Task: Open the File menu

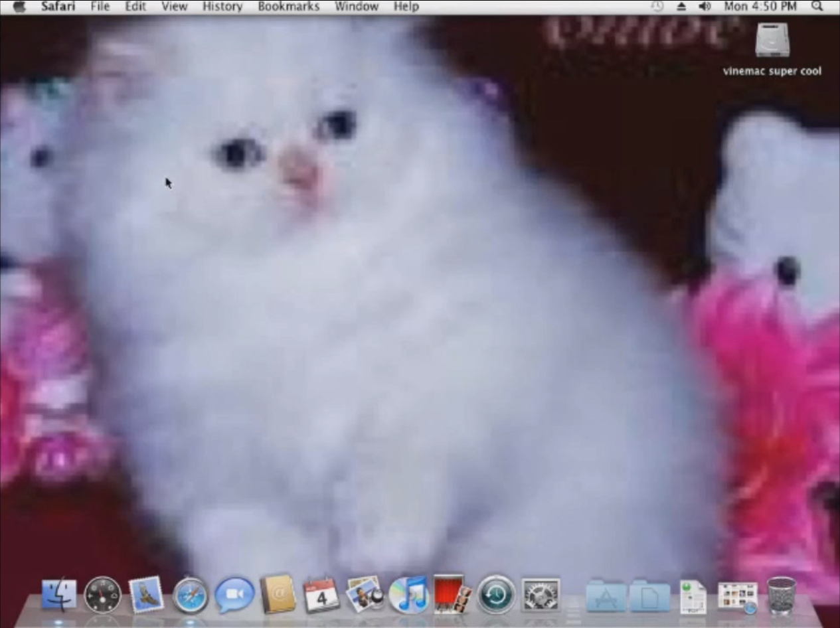Action: pyautogui.click(x=100, y=7)
